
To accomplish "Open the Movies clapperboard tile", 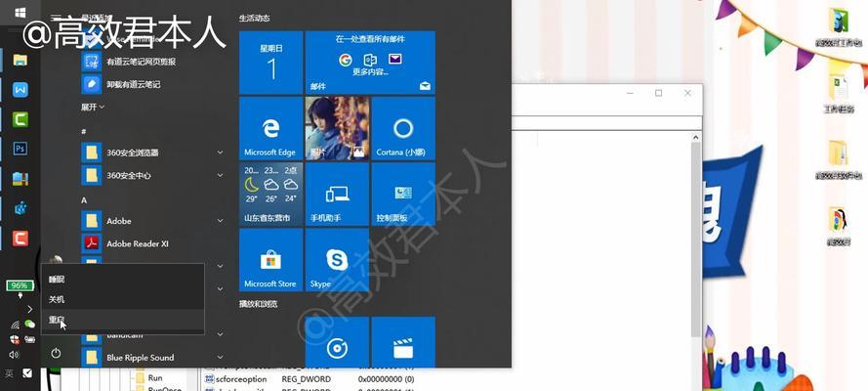I will [x=403, y=342].
